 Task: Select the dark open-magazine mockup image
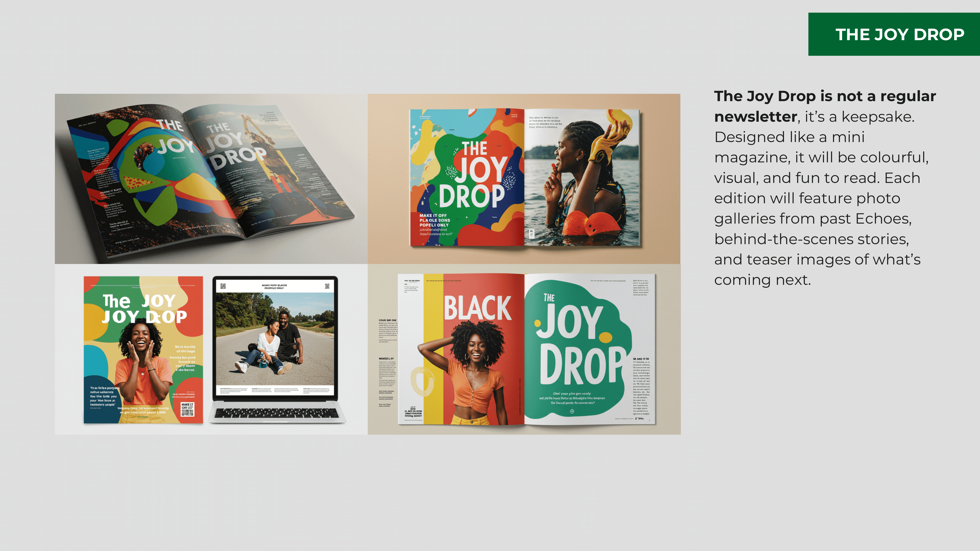click(211, 179)
